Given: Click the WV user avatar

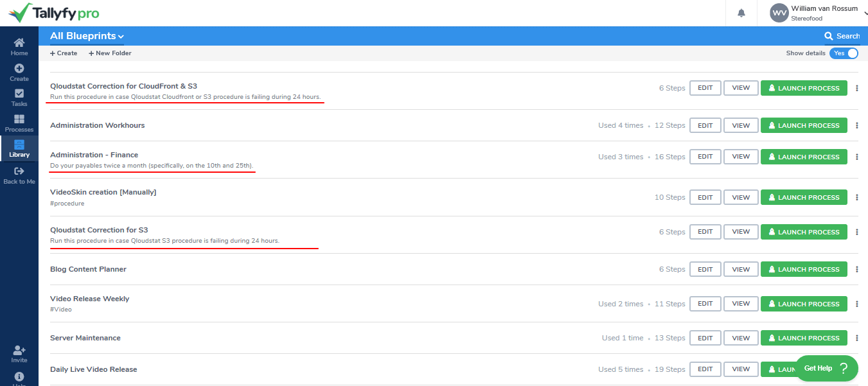Looking at the screenshot, I should pyautogui.click(x=779, y=13).
